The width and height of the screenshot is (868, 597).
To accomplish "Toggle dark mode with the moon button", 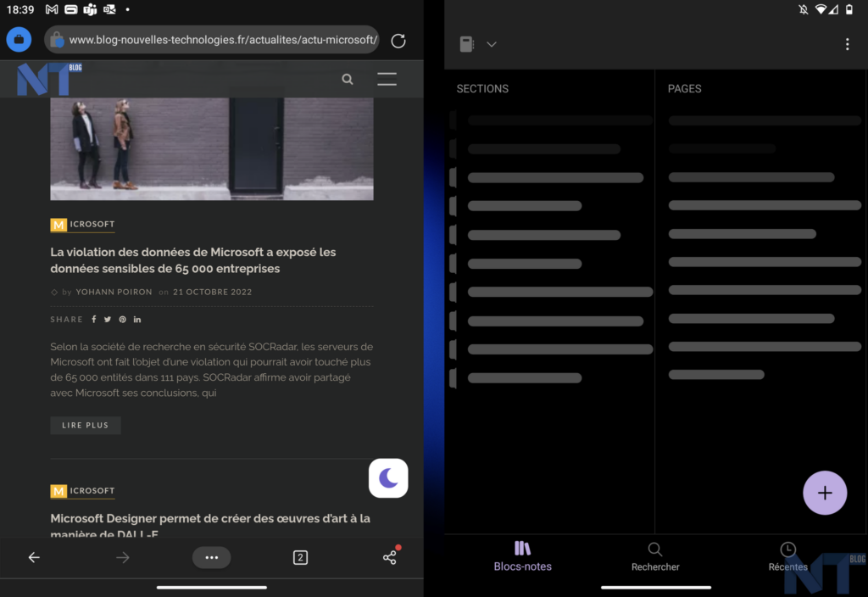I will tap(388, 478).
